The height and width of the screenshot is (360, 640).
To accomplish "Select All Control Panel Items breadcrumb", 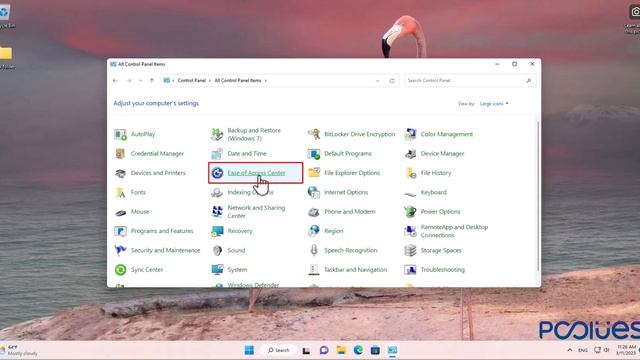I will point(238,81).
